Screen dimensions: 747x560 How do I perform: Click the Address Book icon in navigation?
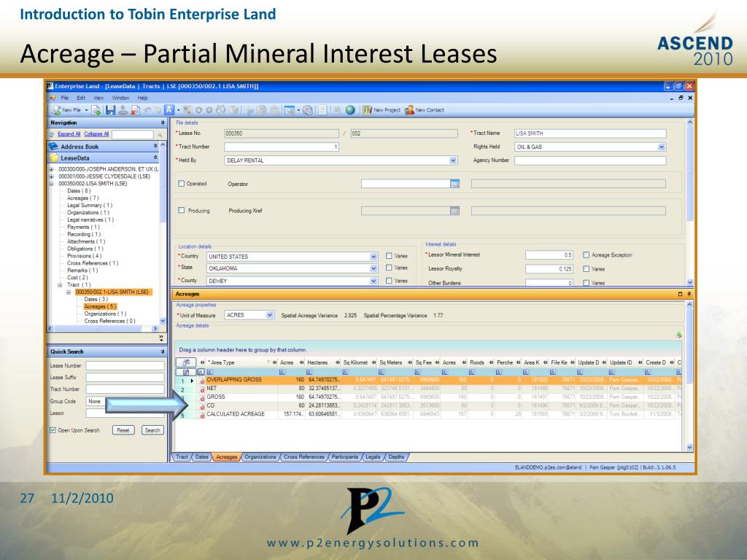(54, 146)
